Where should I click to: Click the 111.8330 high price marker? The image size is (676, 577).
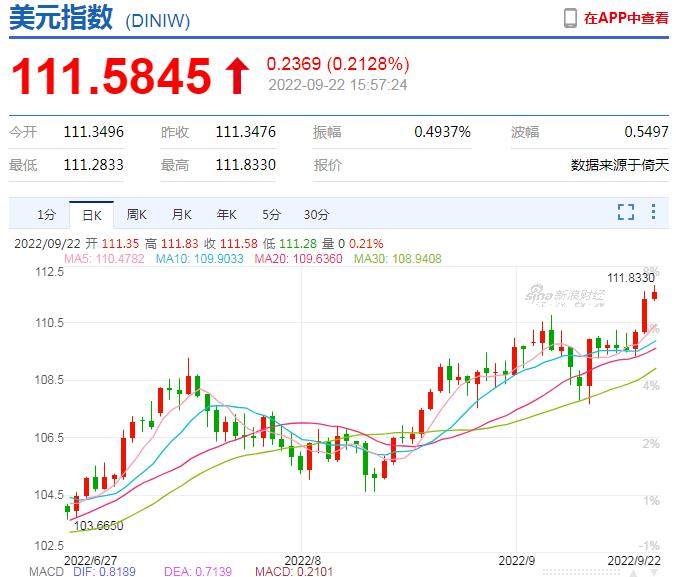click(x=630, y=277)
